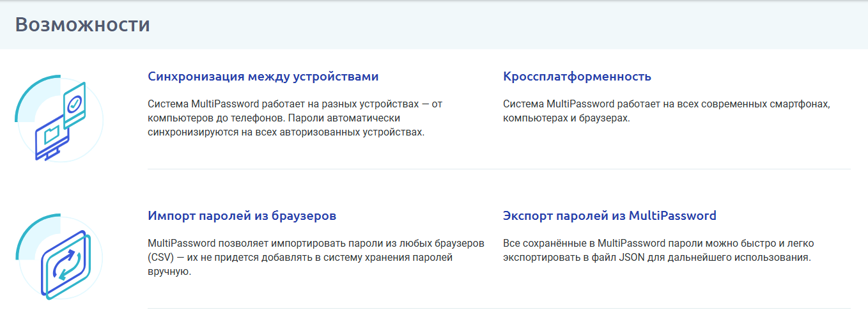Click the browser password import arrows icon

[59, 258]
